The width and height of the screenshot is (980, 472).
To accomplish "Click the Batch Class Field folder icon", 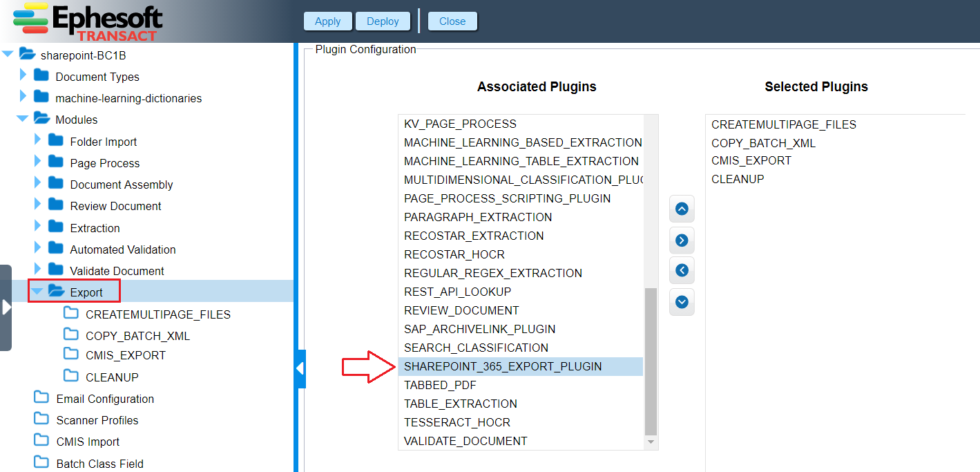I will pos(41,462).
